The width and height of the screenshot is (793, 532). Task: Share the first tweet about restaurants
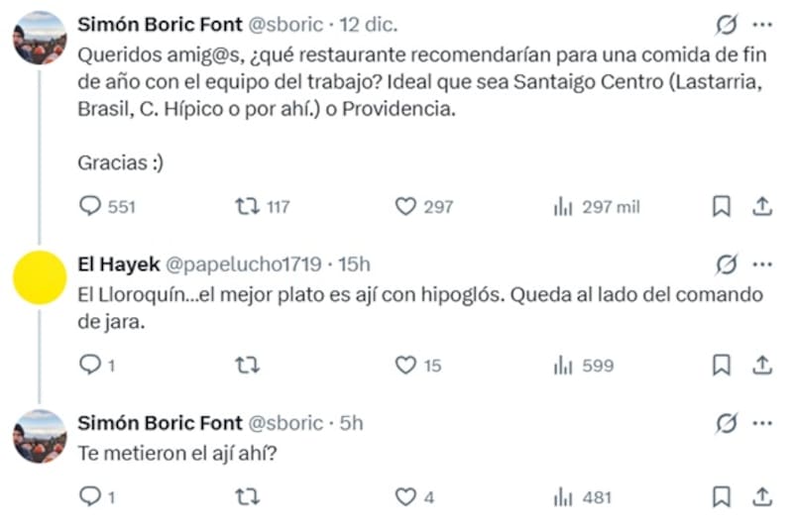click(762, 206)
